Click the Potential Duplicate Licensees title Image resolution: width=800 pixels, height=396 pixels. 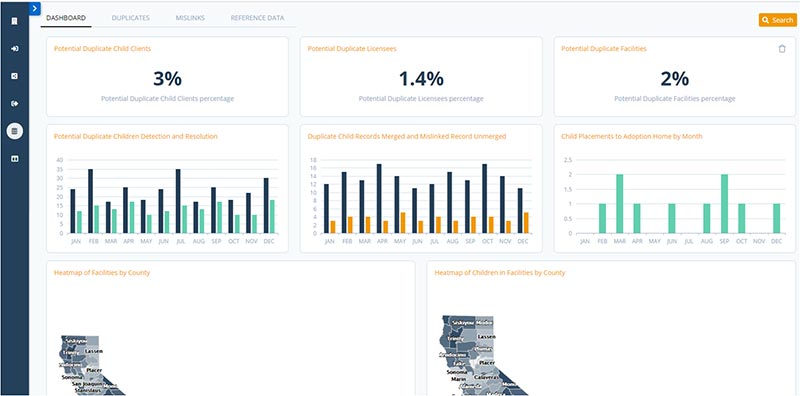352,49
